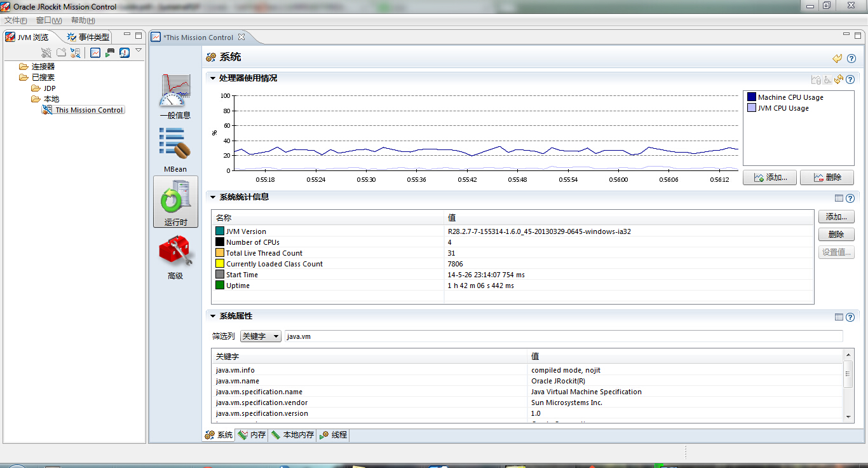Screen dimensions: 868x468
Task: Click the new connection toolbar icon
Action: coord(46,53)
